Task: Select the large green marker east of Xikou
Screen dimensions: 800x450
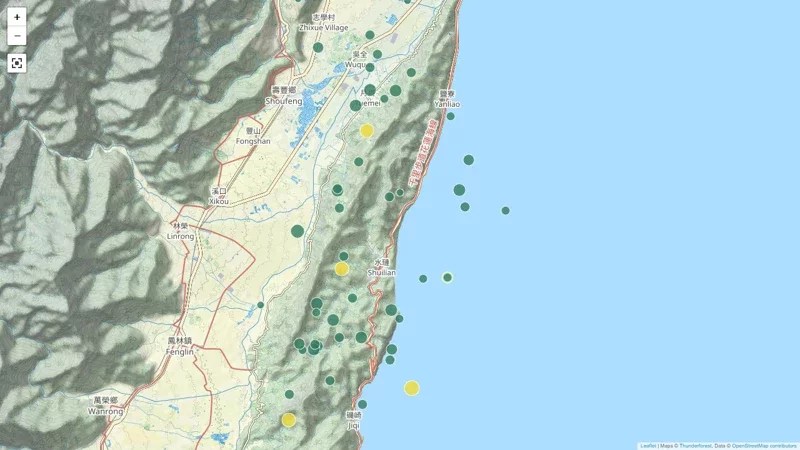Action: tap(297, 231)
